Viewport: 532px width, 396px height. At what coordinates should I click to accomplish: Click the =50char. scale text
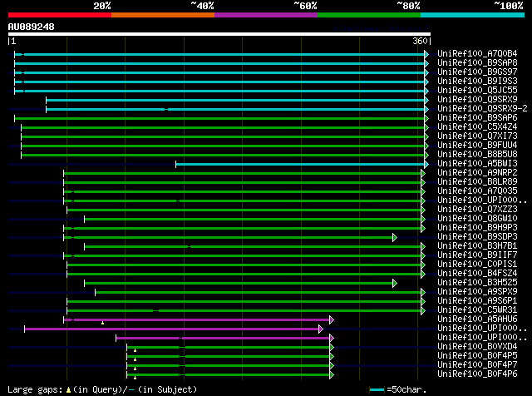[406, 389]
